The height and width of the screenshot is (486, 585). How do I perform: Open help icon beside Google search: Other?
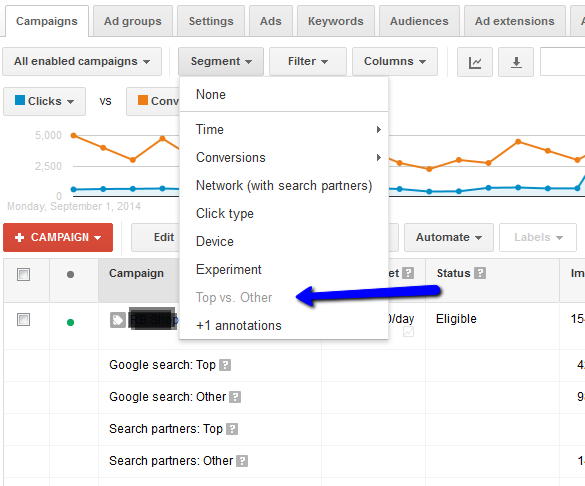[x=235, y=397]
